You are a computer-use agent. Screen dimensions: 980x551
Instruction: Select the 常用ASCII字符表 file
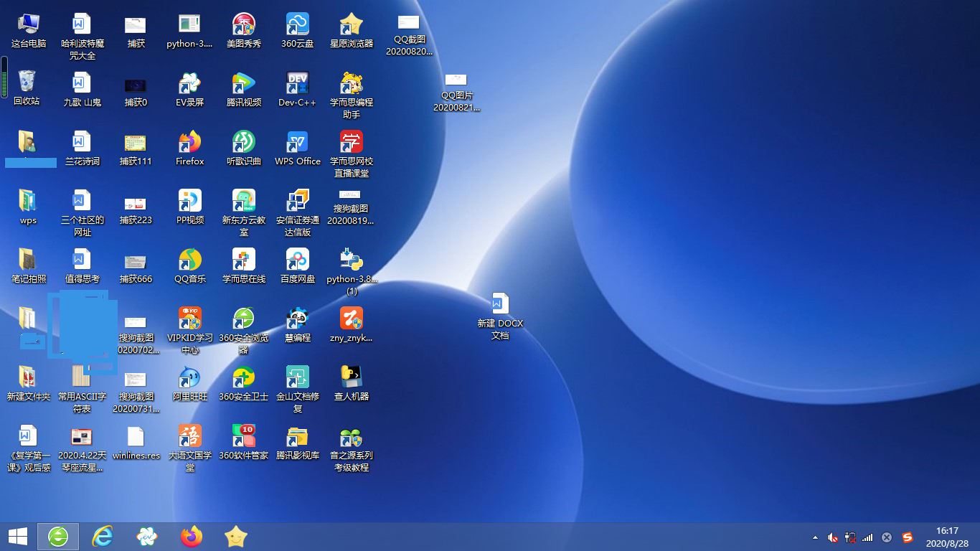click(82, 390)
